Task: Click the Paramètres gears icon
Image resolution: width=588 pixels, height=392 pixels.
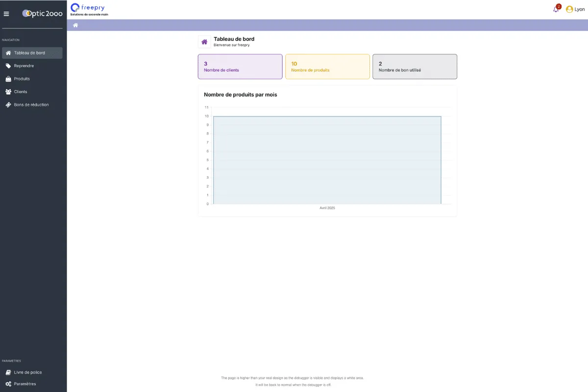Action: (8, 384)
